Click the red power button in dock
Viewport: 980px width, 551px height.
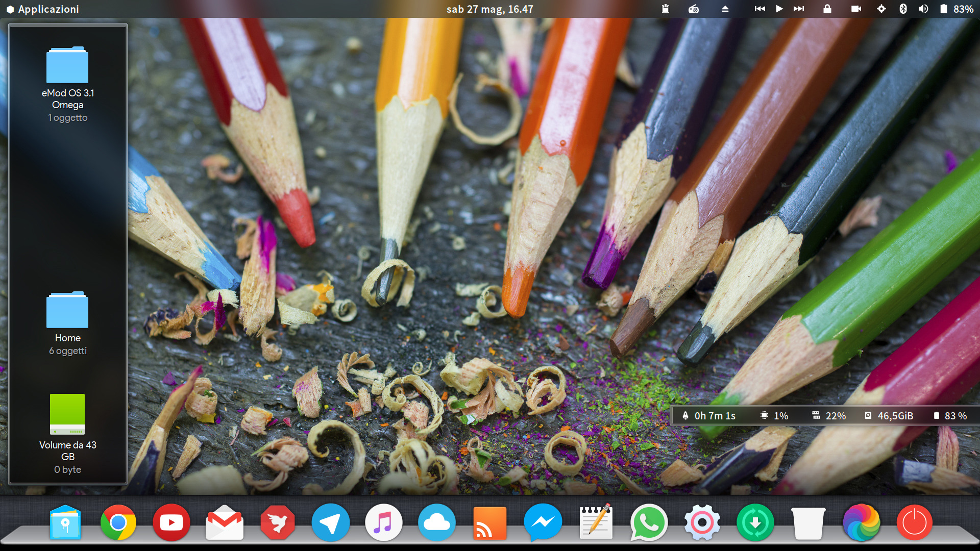(915, 522)
